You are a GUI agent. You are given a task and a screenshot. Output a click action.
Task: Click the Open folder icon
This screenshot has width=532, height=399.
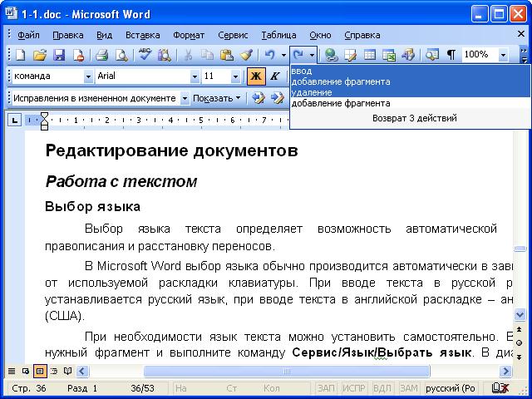(x=40, y=55)
